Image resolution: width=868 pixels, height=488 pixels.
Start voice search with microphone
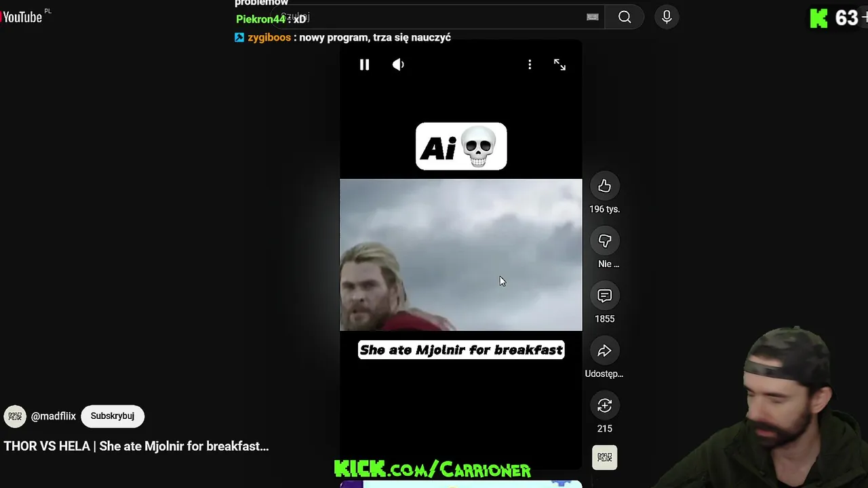[667, 17]
